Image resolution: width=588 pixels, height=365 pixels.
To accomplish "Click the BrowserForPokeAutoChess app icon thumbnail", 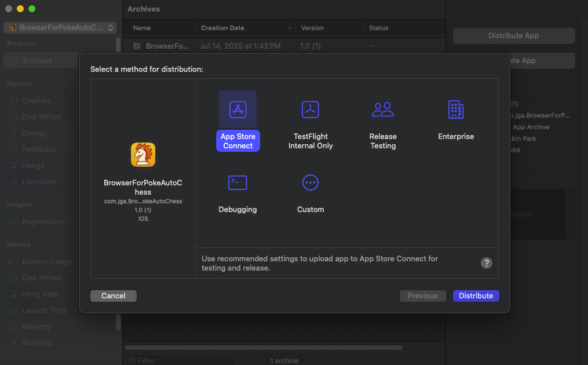I will coord(143,155).
